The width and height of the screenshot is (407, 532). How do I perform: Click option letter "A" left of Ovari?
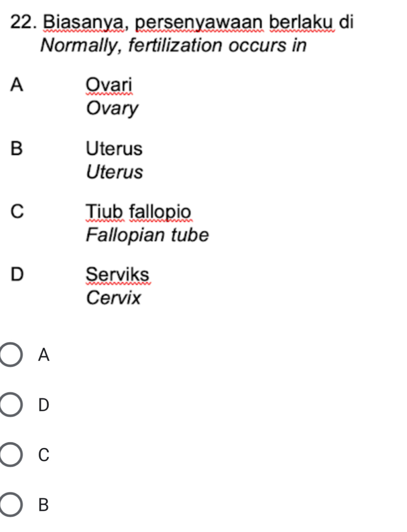(17, 85)
